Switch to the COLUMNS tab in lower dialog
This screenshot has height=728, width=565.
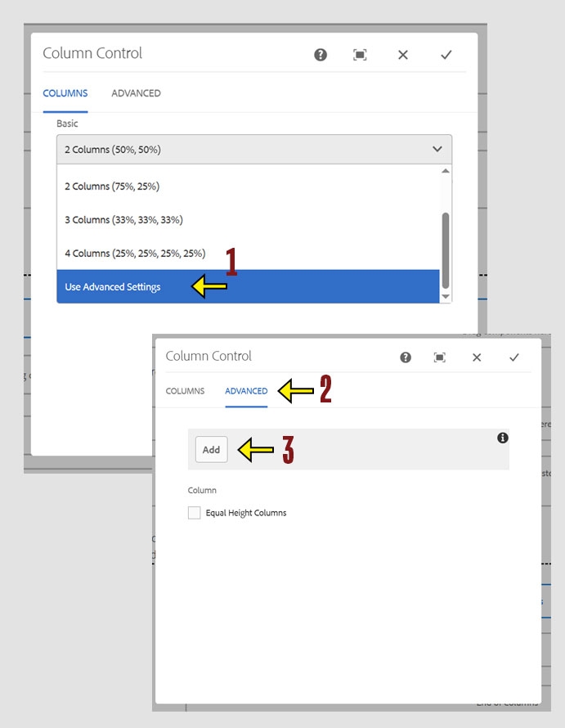(185, 391)
